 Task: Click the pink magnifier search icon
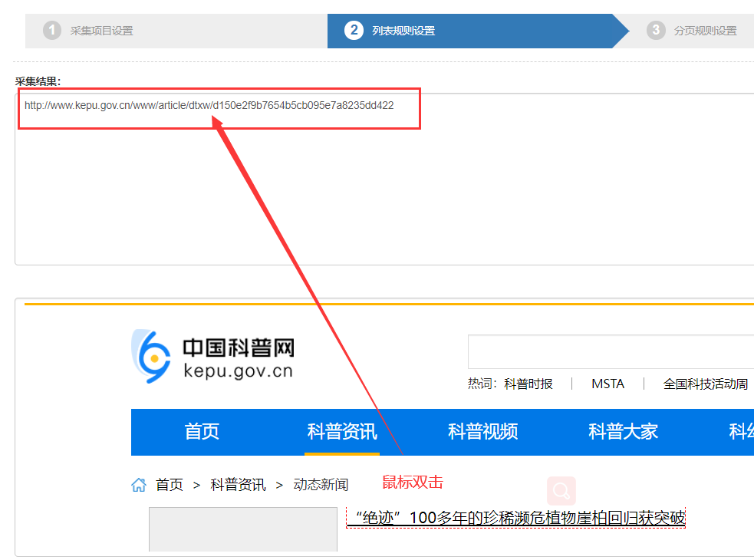click(561, 491)
